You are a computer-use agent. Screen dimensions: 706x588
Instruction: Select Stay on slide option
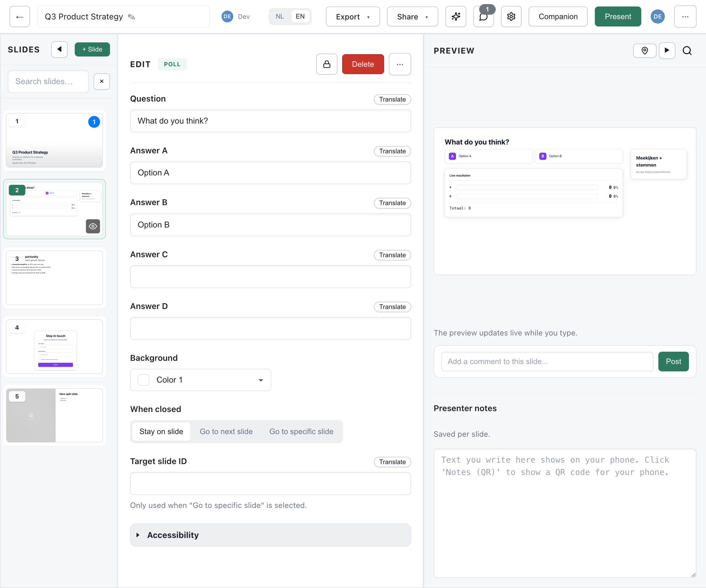click(x=161, y=431)
